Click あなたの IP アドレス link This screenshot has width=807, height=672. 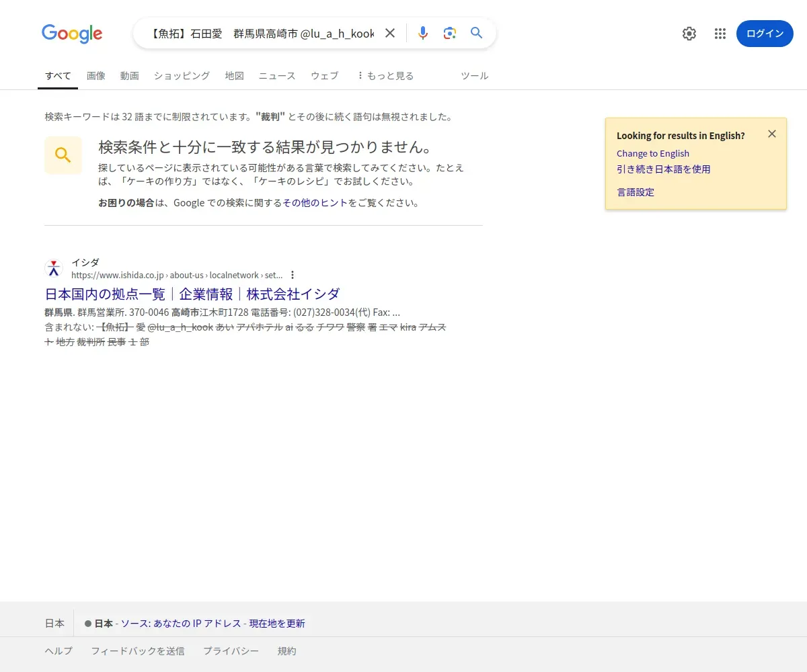tap(197, 624)
